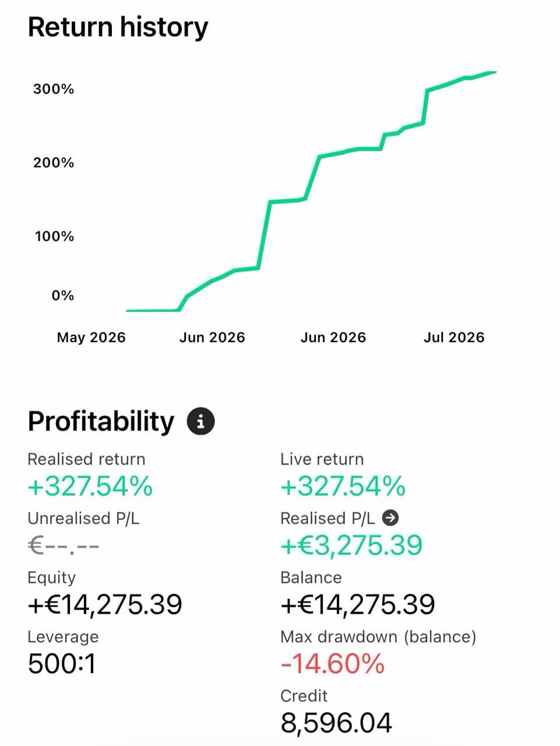Viewport: 560px width, 746px height.
Task: Tap the 500:1 leverage value
Action: coord(62,663)
